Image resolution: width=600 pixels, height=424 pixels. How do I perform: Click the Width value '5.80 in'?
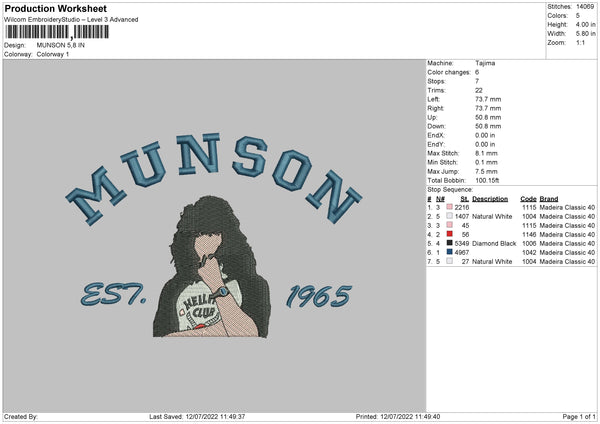point(585,34)
